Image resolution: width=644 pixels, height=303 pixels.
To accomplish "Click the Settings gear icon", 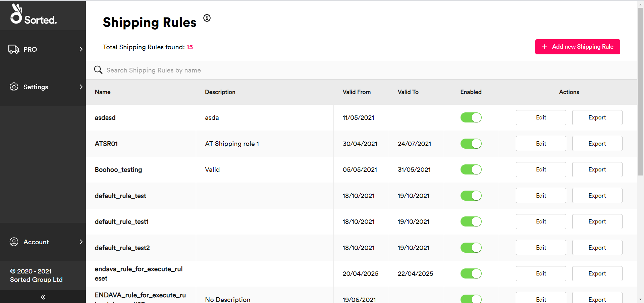I will click(x=14, y=87).
